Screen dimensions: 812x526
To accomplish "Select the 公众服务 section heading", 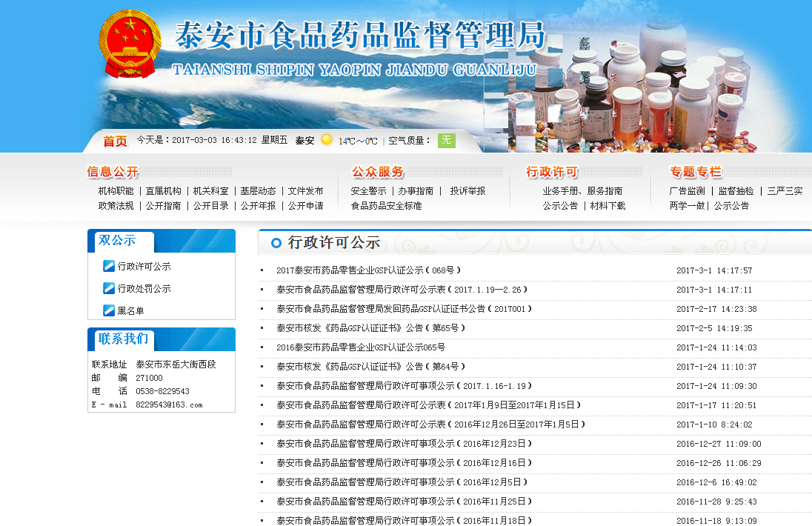I will point(378,171).
